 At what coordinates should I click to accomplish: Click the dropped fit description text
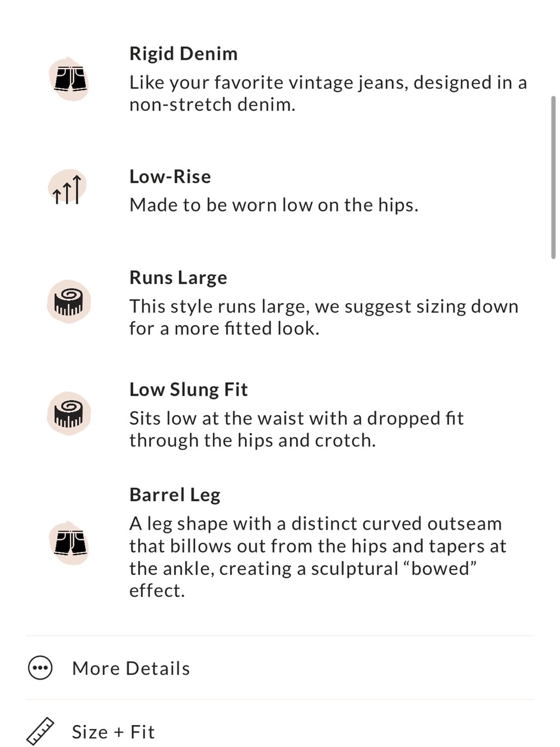pyautogui.click(x=297, y=429)
